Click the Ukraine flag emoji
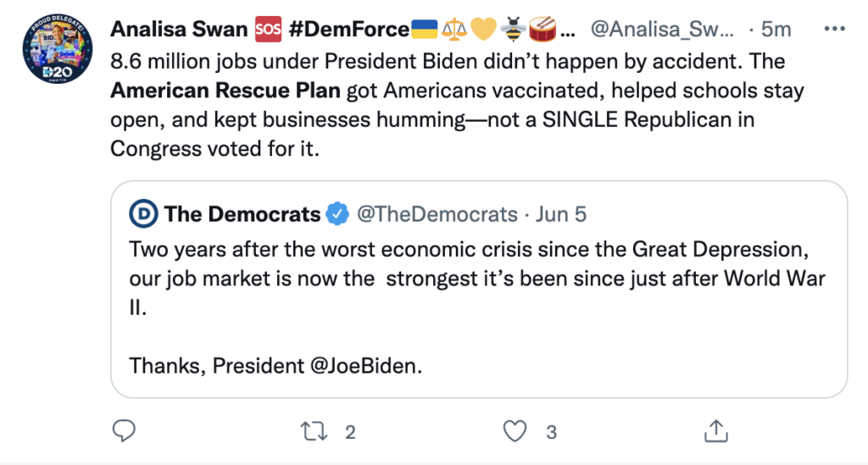The image size is (868, 465). tap(424, 29)
